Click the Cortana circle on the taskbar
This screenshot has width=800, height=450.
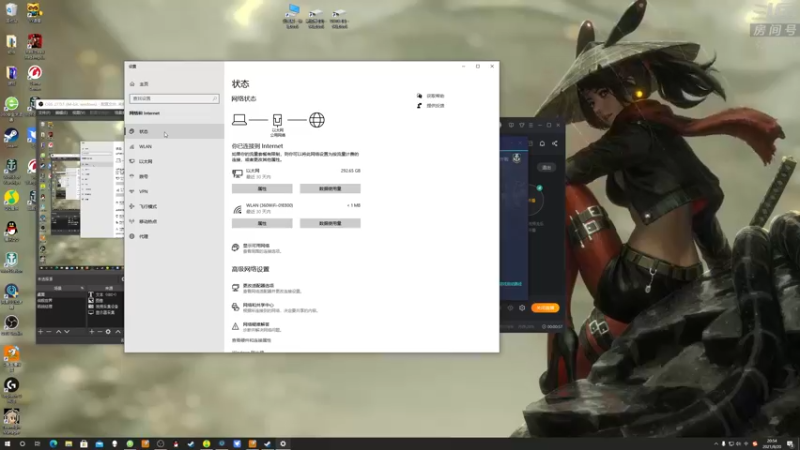[x=22, y=444]
